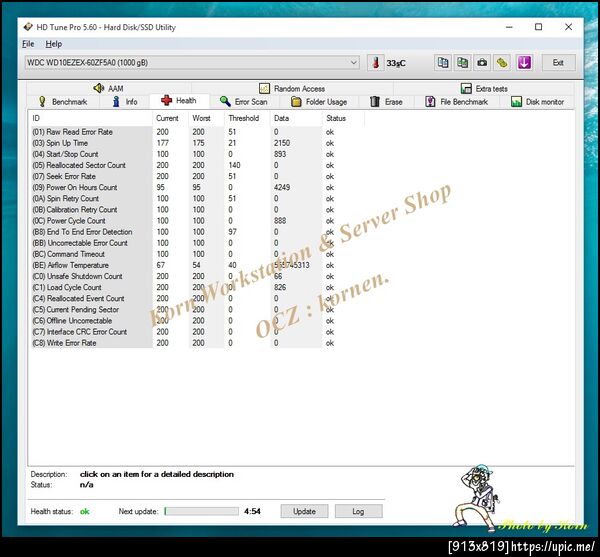This screenshot has height=557, width=600.
Task: Click the Threshold column header
Action: click(x=247, y=118)
